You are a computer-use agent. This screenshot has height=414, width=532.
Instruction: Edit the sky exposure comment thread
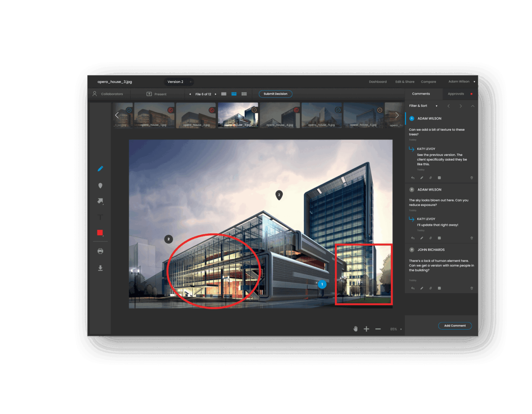click(421, 238)
